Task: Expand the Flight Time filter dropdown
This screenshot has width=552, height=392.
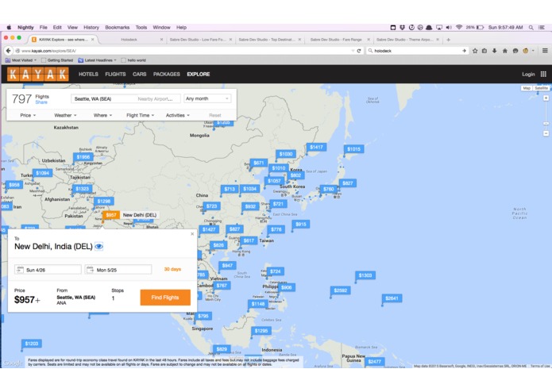Action: (140, 115)
